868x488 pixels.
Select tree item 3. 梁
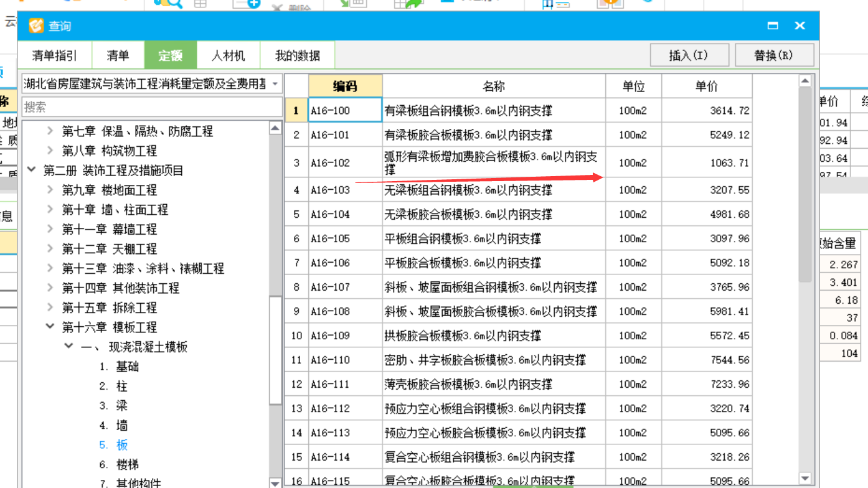pos(113,406)
